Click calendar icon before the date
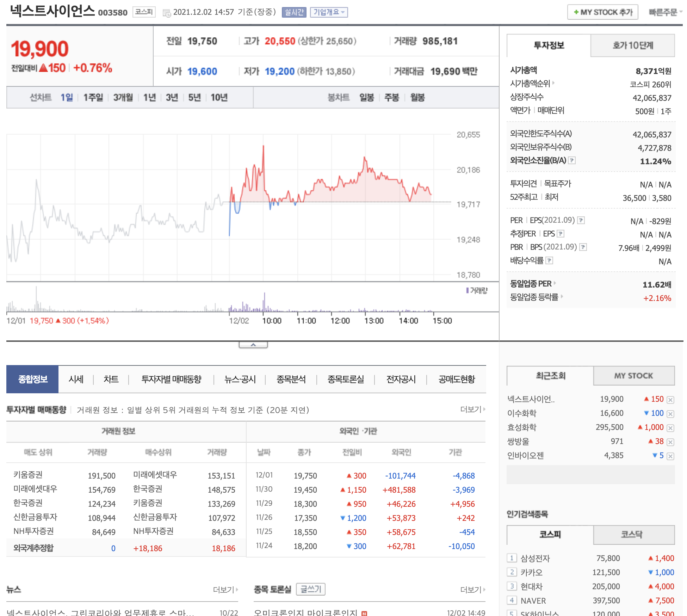 (166, 13)
